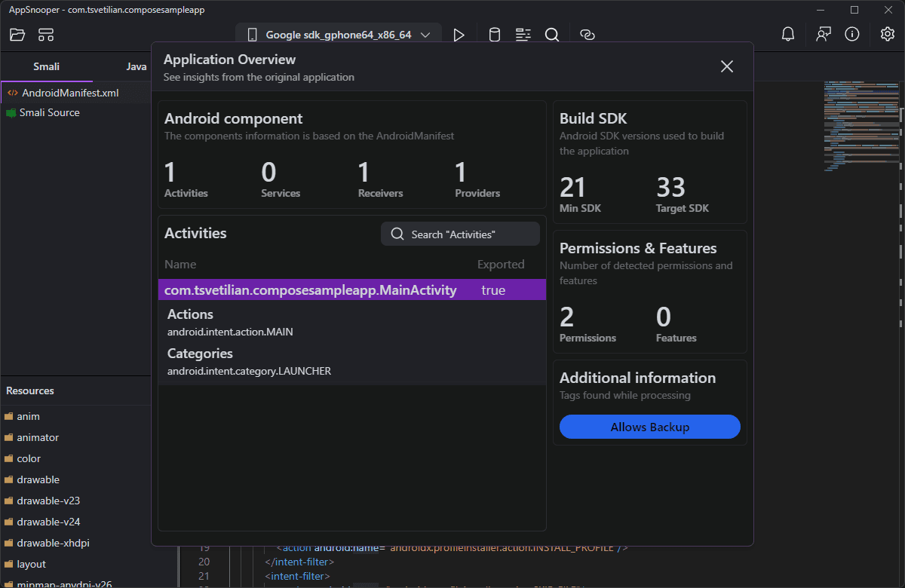This screenshot has height=588, width=905.
Task: Switch to the Java tab
Action: coord(137,66)
